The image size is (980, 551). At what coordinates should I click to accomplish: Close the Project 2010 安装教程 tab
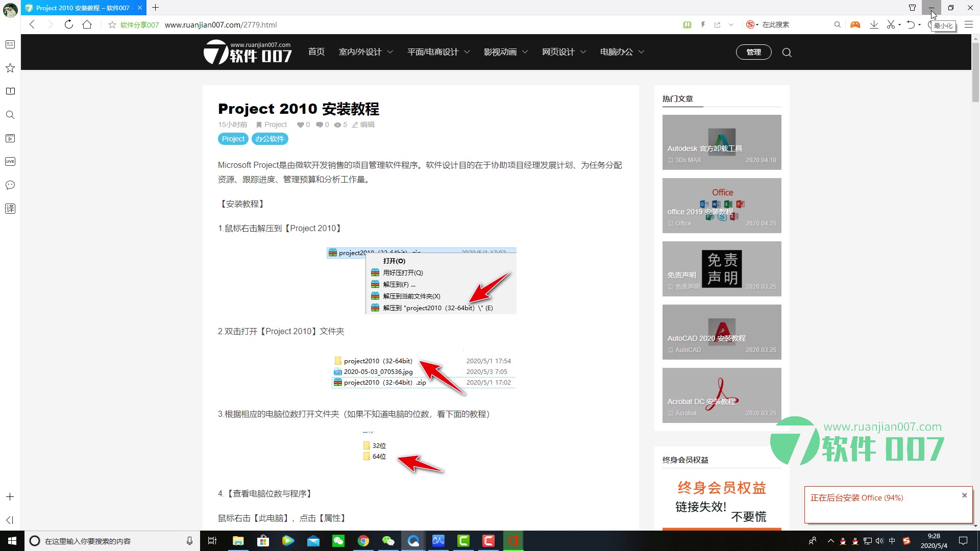pos(140,8)
